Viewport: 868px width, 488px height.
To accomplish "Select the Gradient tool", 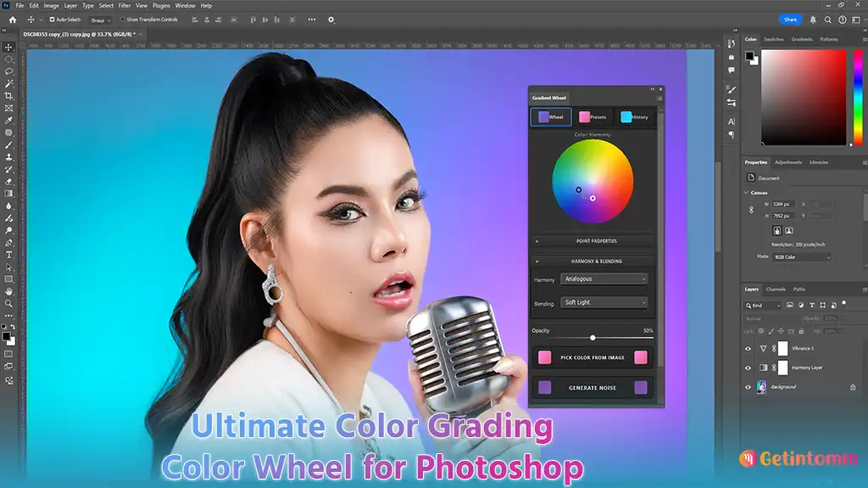I will 8,194.
